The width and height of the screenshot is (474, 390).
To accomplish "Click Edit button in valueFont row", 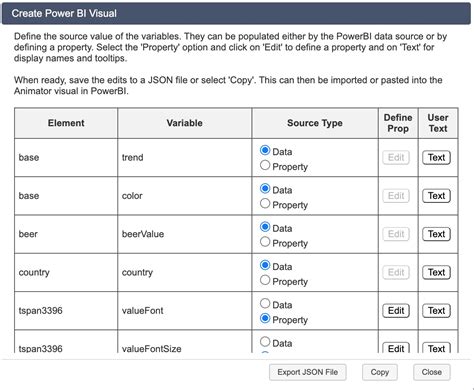I will (x=396, y=311).
